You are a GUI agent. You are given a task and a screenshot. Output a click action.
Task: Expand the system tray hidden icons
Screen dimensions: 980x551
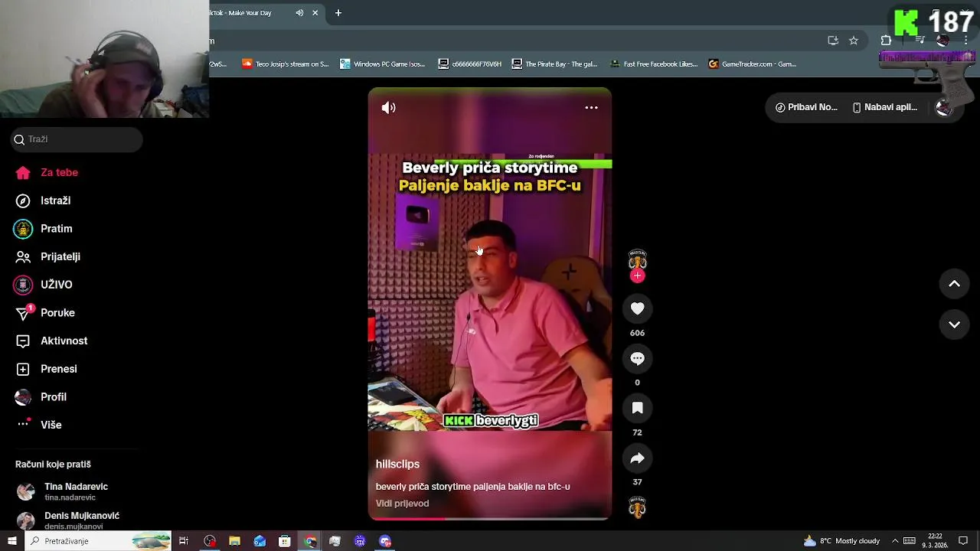[894, 541]
